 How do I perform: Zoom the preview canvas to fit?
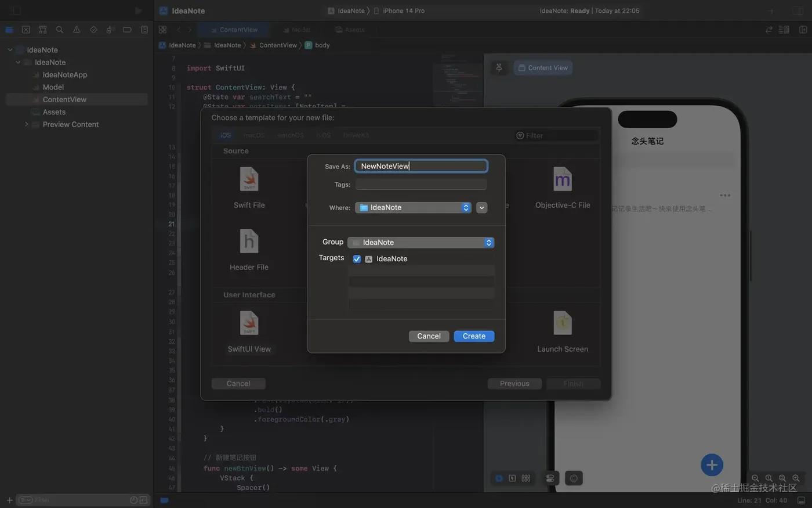pyautogui.click(x=782, y=478)
